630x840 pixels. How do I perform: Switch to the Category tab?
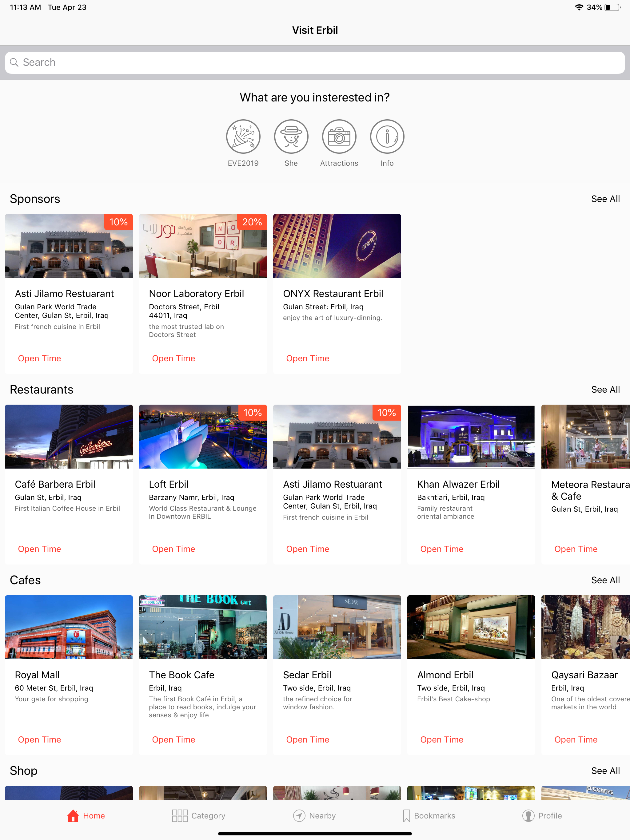coord(198,815)
